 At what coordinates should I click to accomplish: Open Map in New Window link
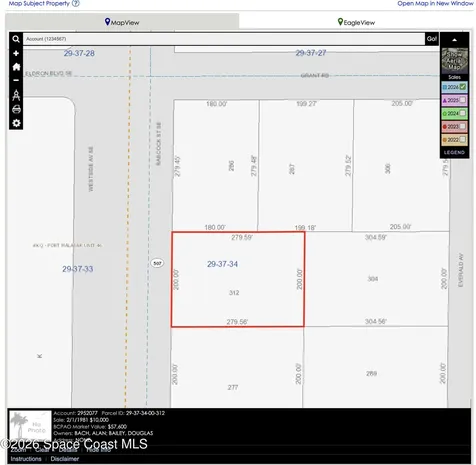pyautogui.click(x=435, y=3)
